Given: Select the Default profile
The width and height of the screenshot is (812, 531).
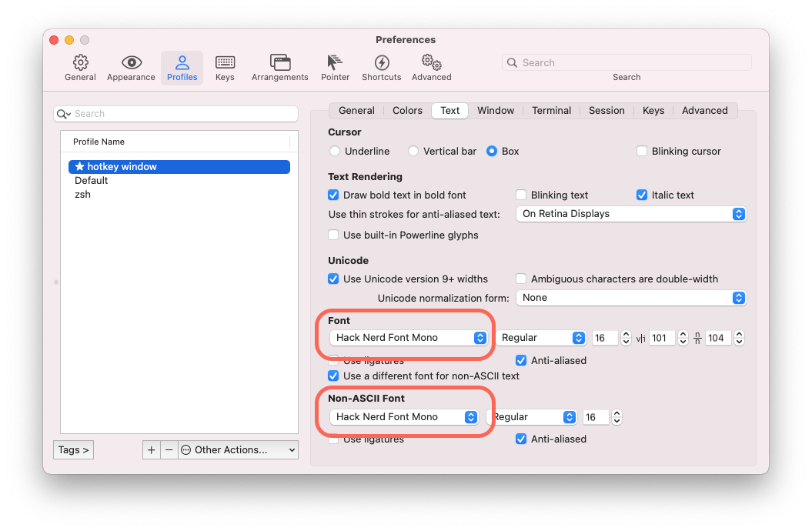Looking at the screenshot, I should coord(179,181).
